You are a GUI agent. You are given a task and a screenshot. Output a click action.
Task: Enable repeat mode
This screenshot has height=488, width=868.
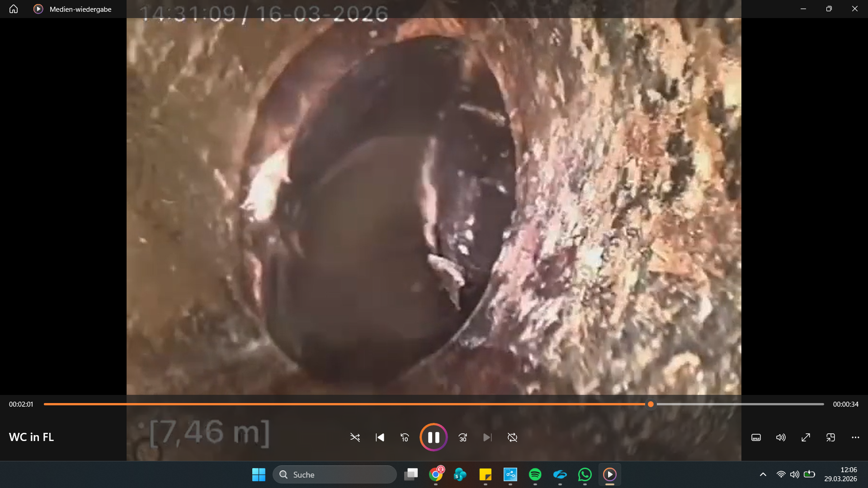(513, 437)
